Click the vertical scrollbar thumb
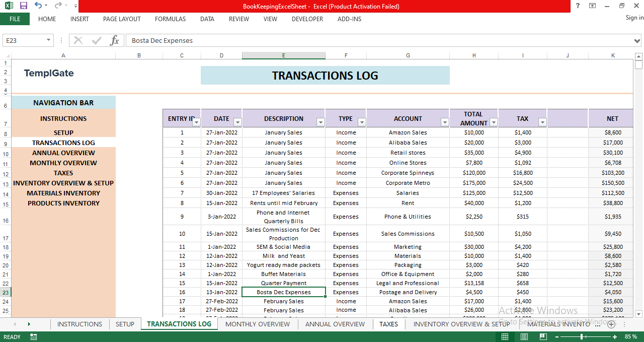 [638, 65]
